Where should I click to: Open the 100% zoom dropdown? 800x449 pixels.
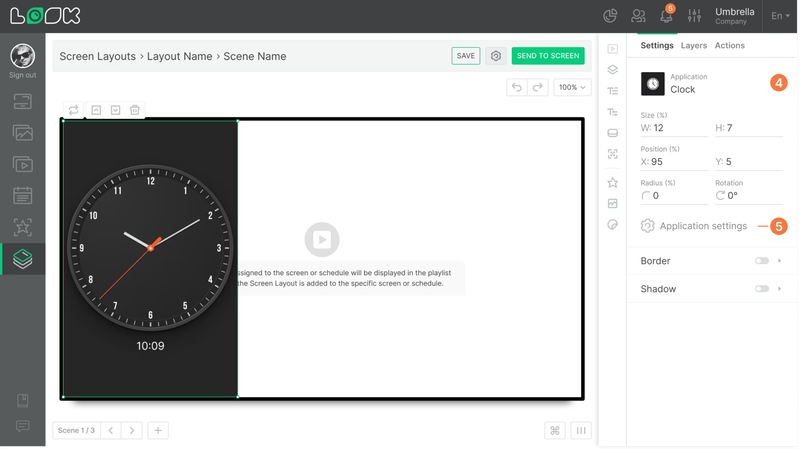click(573, 88)
